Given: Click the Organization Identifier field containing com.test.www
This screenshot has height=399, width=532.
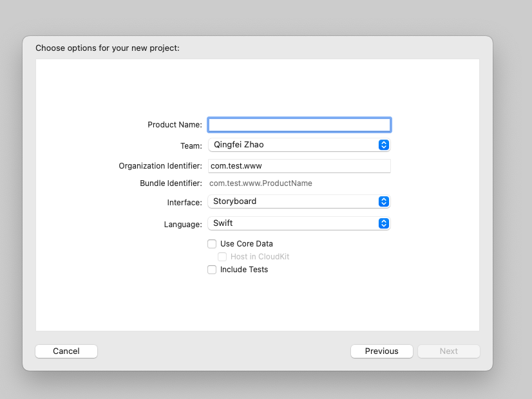Looking at the screenshot, I should tap(299, 166).
